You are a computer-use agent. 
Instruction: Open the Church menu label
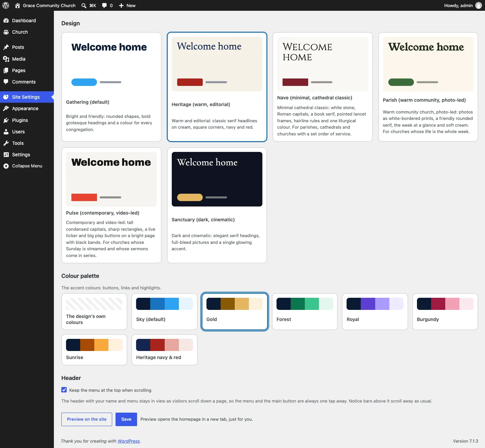[x=20, y=32]
